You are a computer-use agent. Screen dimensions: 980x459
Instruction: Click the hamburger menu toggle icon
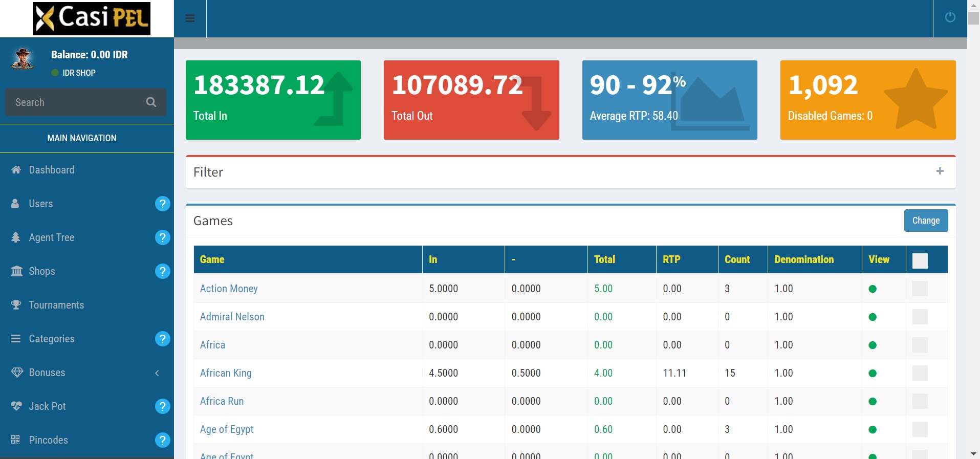point(190,18)
